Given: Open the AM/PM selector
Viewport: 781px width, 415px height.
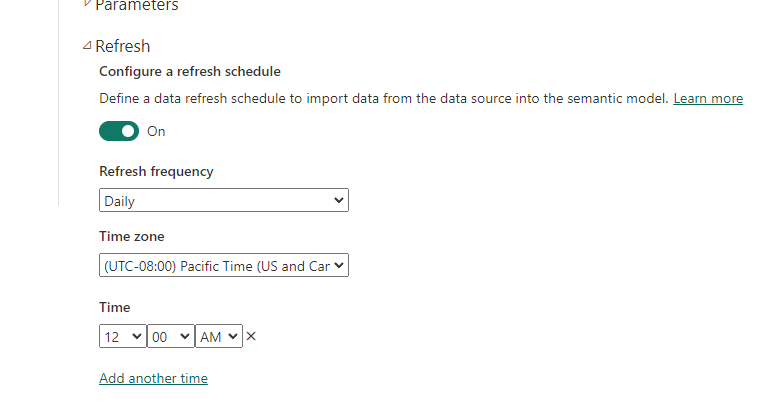Looking at the screenshot, I should 219,336.
